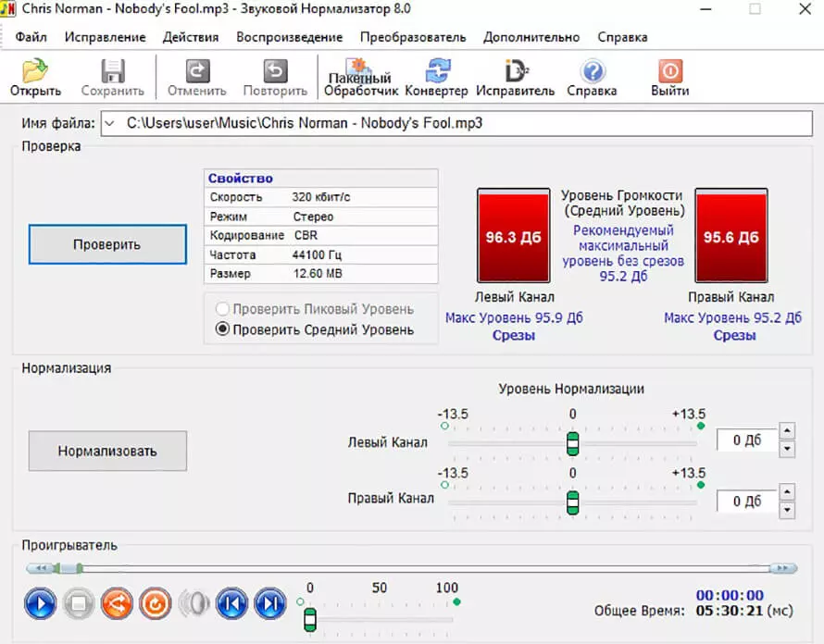Viewport: 824px width, 644px height.
Task: Increase Правый Канал dB value with up arrow
Action: tap(787, 492)
